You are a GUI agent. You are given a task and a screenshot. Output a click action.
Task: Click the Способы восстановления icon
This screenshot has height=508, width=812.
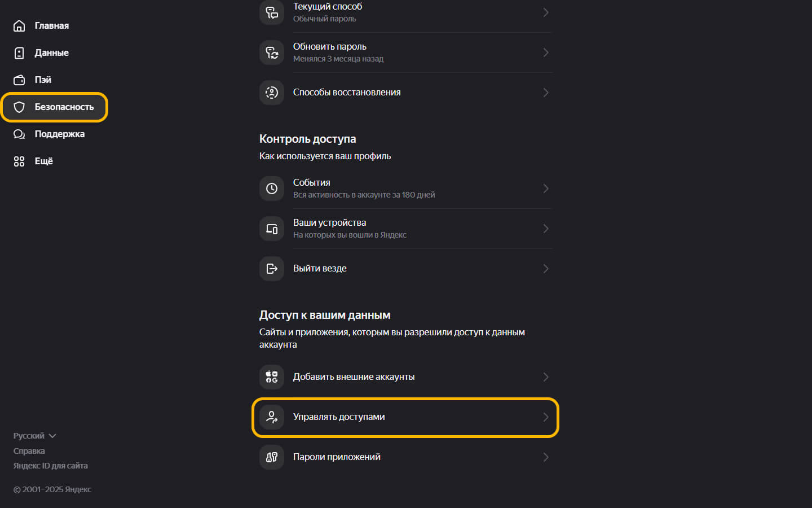[x=272, y=93]
